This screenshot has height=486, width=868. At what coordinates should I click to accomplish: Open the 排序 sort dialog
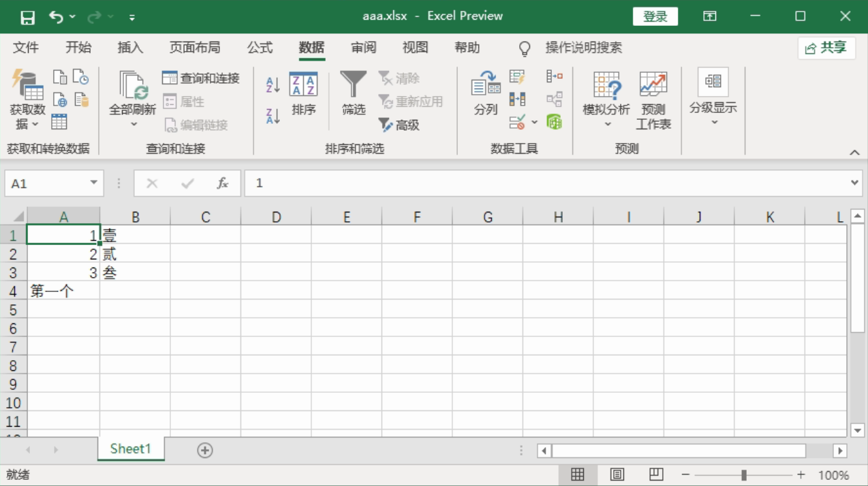(x=303, y=94)
